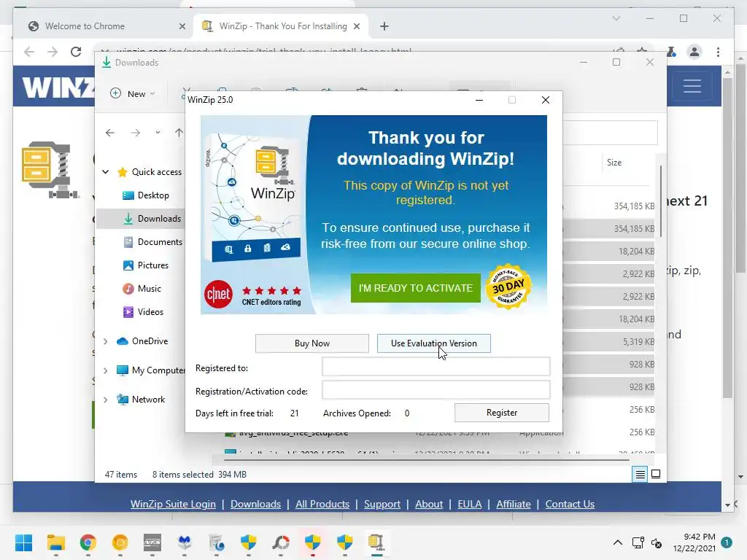
Task: Close the WinZip Thank You tab
Action: point(356,26)
